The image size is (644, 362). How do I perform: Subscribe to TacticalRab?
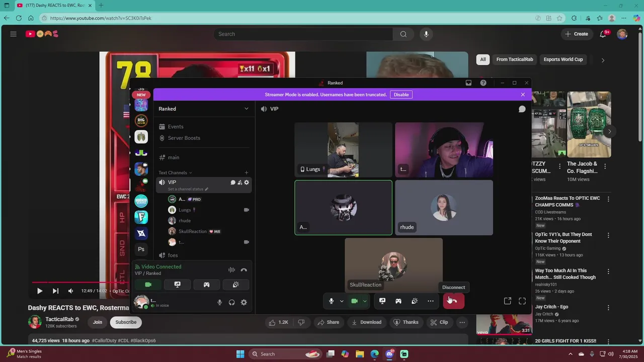(126, 322)
